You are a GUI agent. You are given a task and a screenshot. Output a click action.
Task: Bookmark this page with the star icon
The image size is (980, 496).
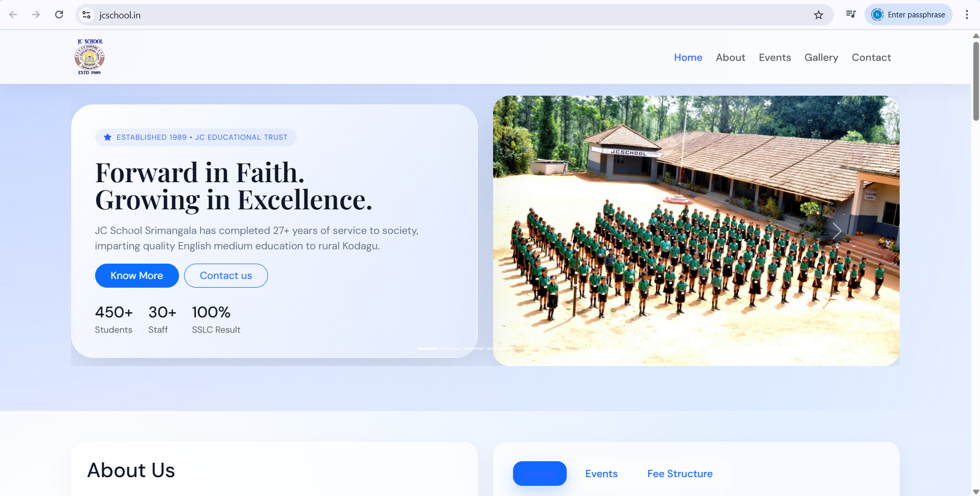pos(818,15)
